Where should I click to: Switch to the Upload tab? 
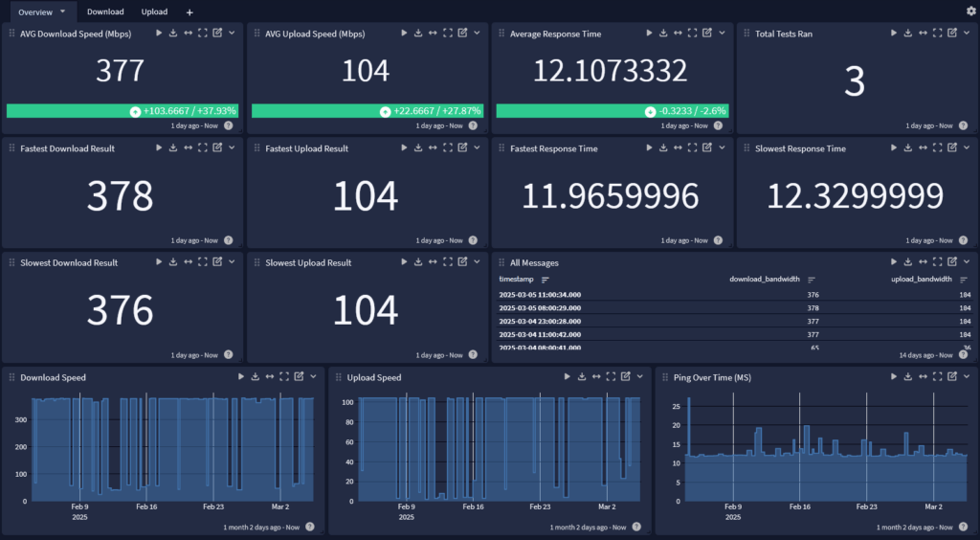154,12
